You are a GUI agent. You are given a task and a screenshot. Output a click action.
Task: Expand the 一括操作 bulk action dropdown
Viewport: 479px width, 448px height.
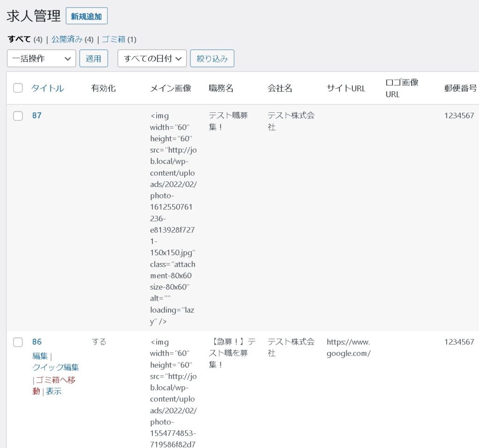(41, 59)
